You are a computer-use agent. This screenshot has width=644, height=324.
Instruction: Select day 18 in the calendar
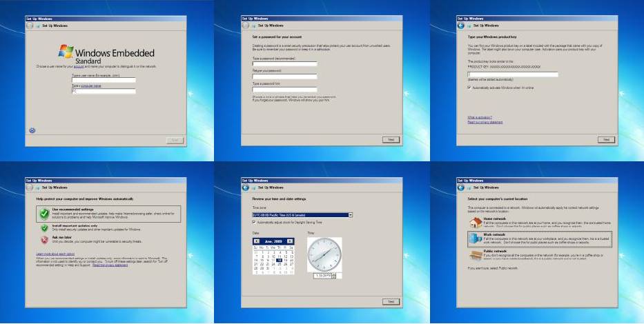(280, 260)
